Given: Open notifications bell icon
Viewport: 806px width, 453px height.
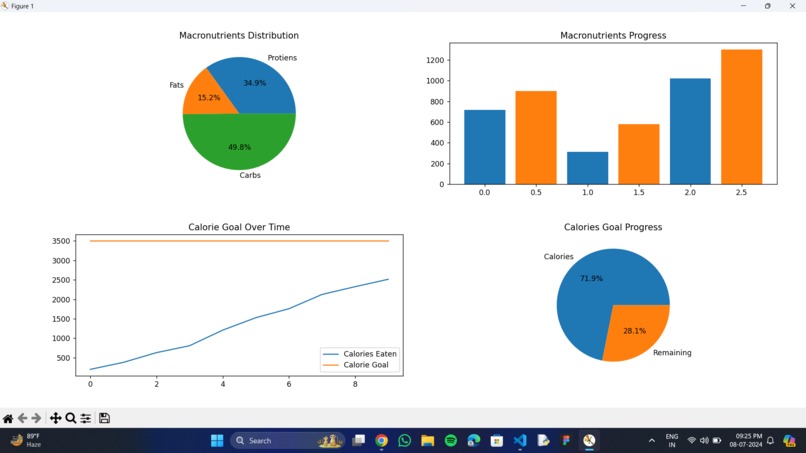Looking at the screenshot, I should click(770, 441).
